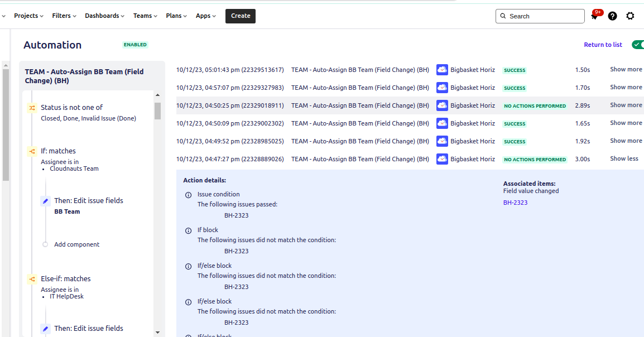The width and height of the screenshot is (644, 337).
Task: Show less for 04:47:27 pm log entry
Action: pos(624,158)
